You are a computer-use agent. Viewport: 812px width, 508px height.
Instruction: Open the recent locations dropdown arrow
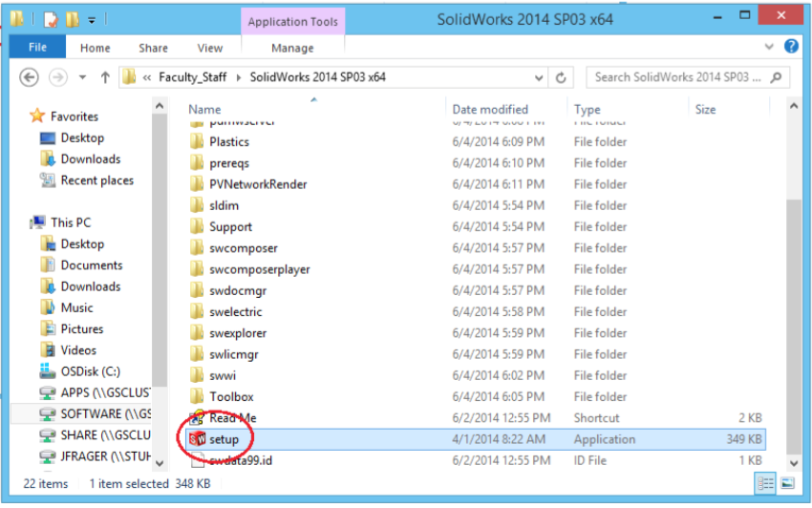(x=82, y=77)
